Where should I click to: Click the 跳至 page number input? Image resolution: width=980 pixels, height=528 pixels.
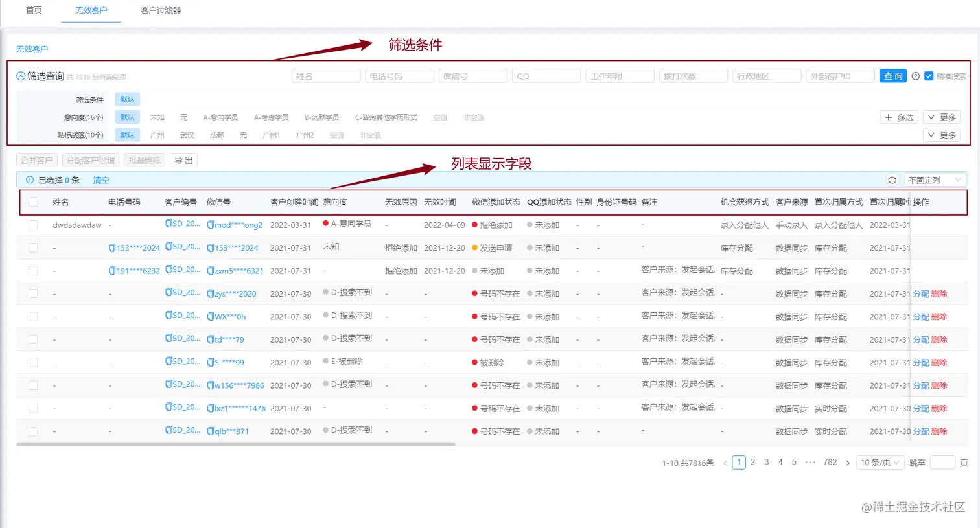942,463
